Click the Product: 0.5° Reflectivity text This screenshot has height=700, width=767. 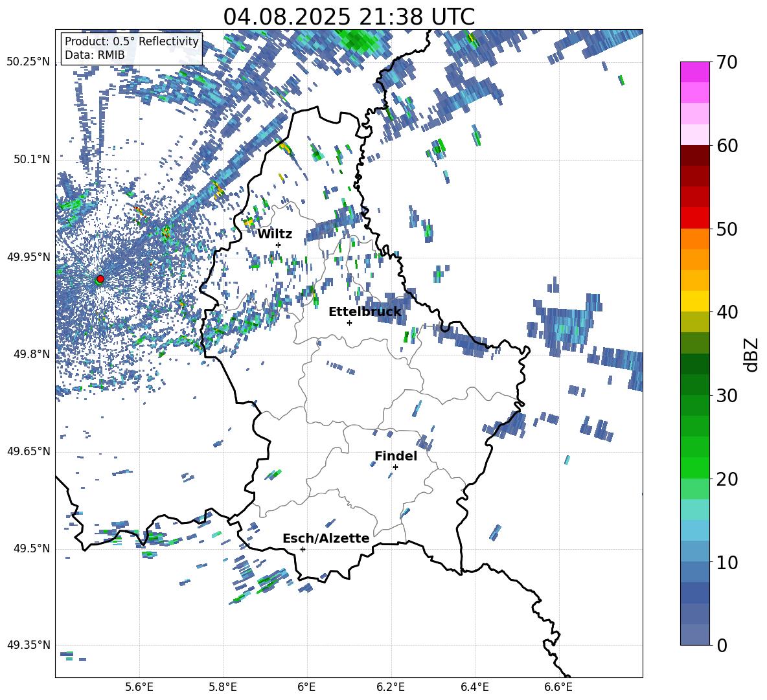tap(132, 41)
